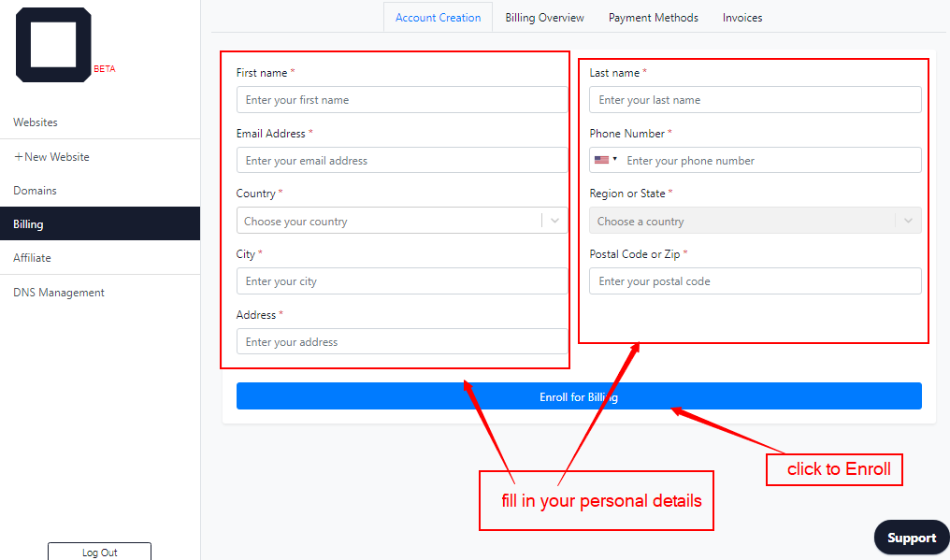Open the Affiliate sidebar item
950x560 pixels.
(x=32, y=258)
